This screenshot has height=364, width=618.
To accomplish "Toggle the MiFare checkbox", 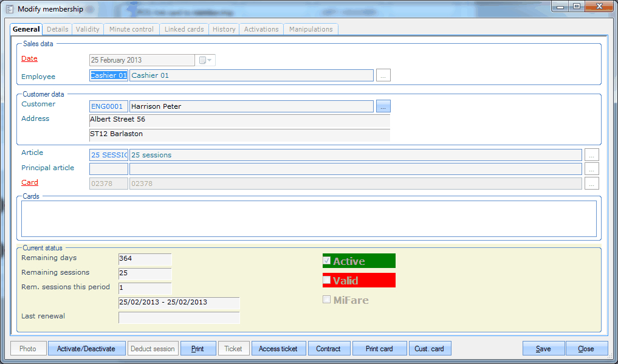I will [x=326, y=299].
